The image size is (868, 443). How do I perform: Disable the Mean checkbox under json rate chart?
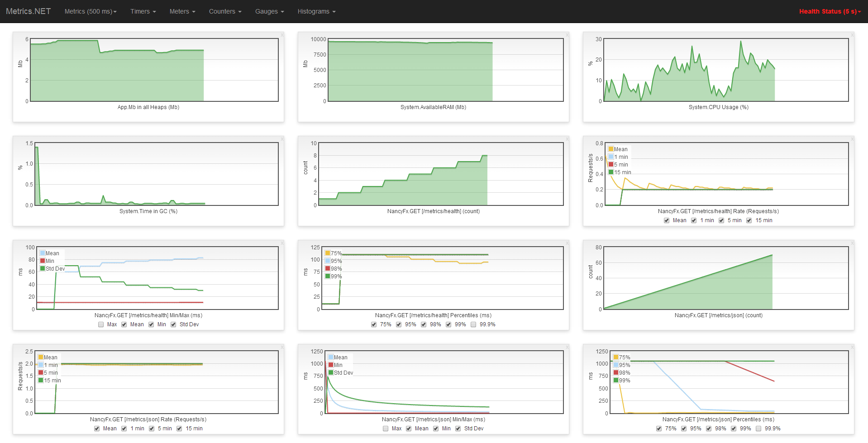tap(97, 429)
